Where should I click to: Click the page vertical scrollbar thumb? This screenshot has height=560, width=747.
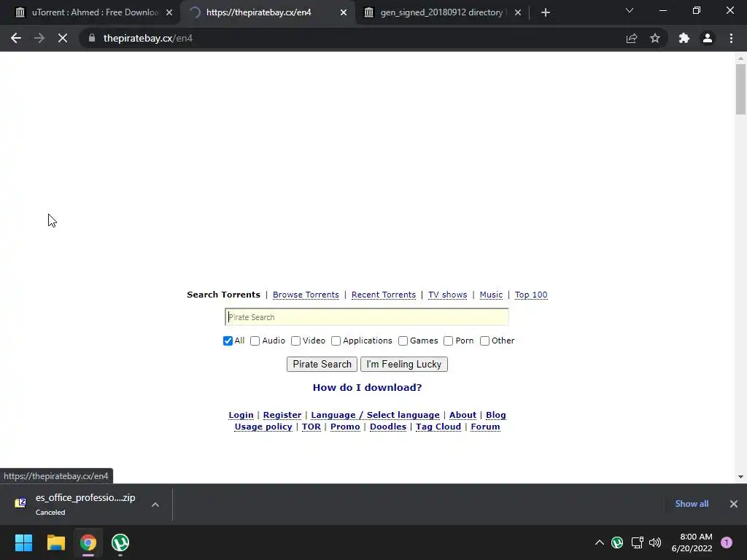coord(740,89)
